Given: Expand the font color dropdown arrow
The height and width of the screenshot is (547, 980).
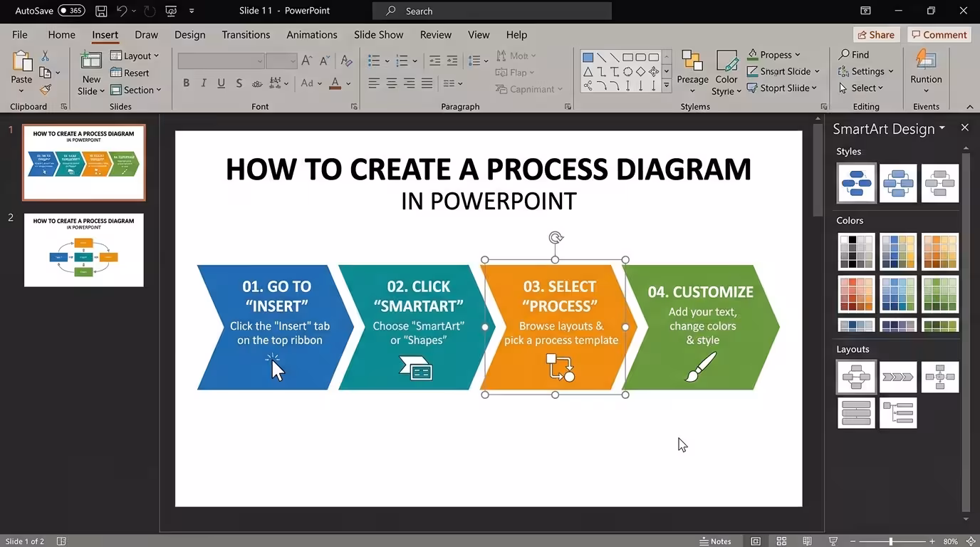Looking at the screenshot, I should 348,83.
